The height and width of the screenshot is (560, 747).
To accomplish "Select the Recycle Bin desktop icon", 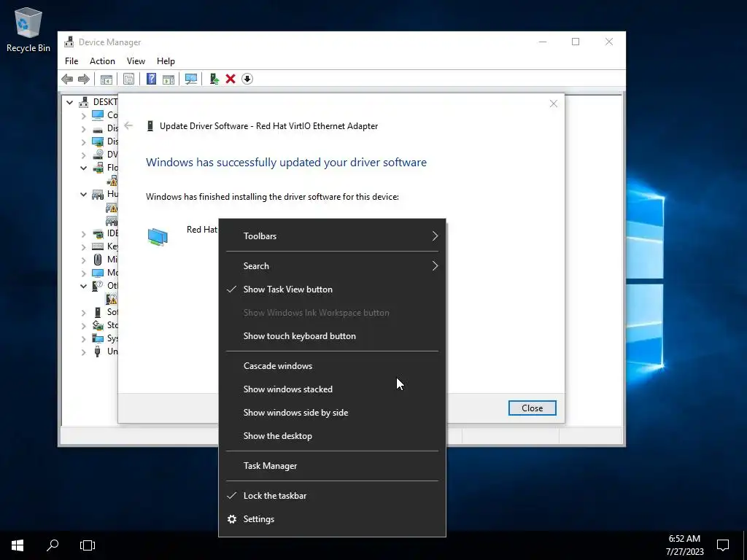I will pyautogui.click(x=28, y=29).
